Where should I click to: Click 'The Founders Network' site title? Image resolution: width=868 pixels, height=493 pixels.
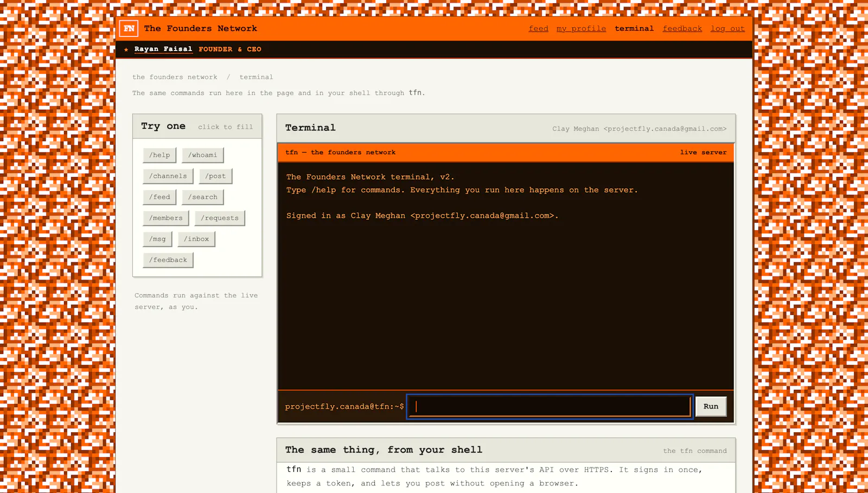click(201, 28)
